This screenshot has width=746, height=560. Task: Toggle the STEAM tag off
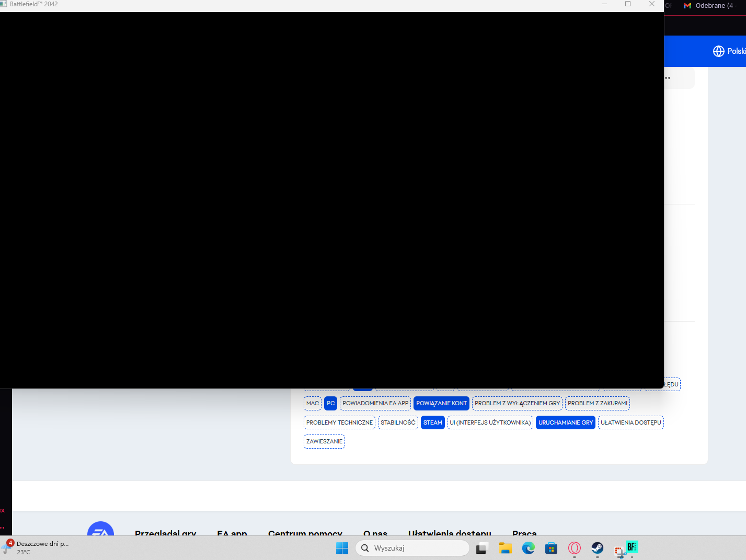432,422
